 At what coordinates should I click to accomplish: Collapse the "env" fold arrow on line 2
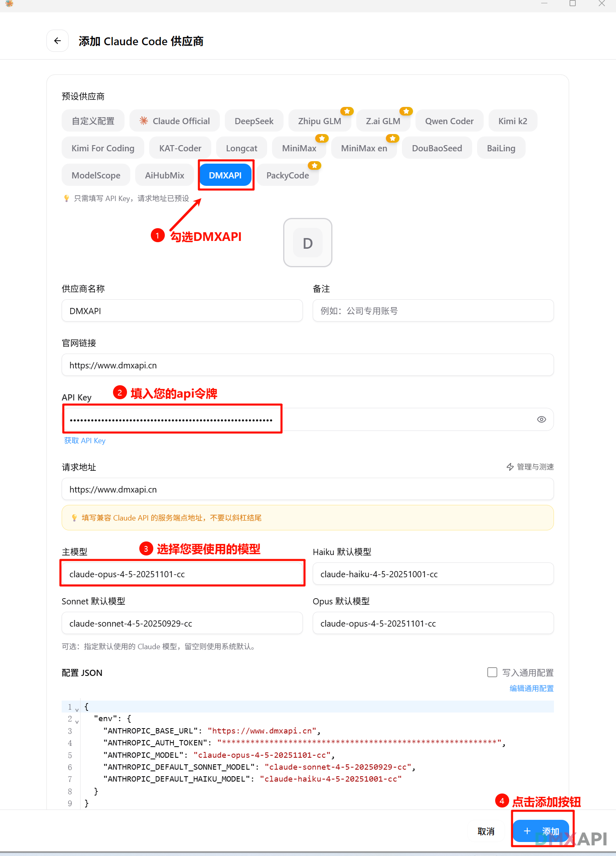point(77,722)
